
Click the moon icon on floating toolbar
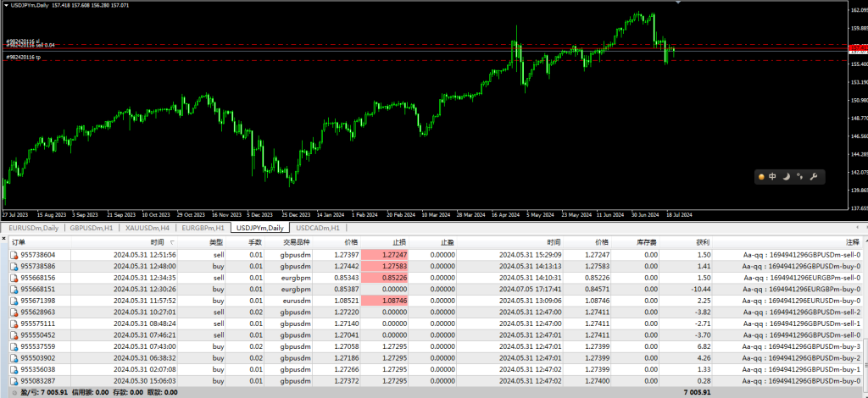[x=786, y=176]
